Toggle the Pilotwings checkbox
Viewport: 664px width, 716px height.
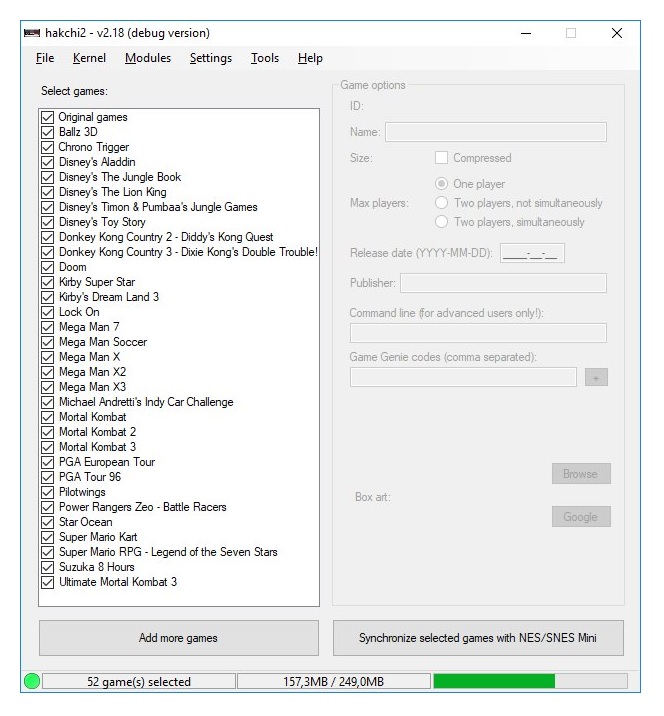[x=47, y=492]
